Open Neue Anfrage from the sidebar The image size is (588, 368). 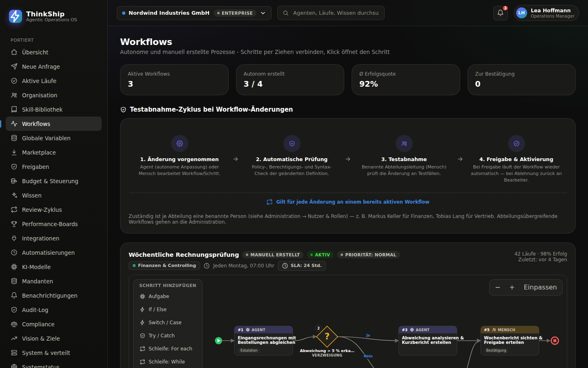click(53, 67)
